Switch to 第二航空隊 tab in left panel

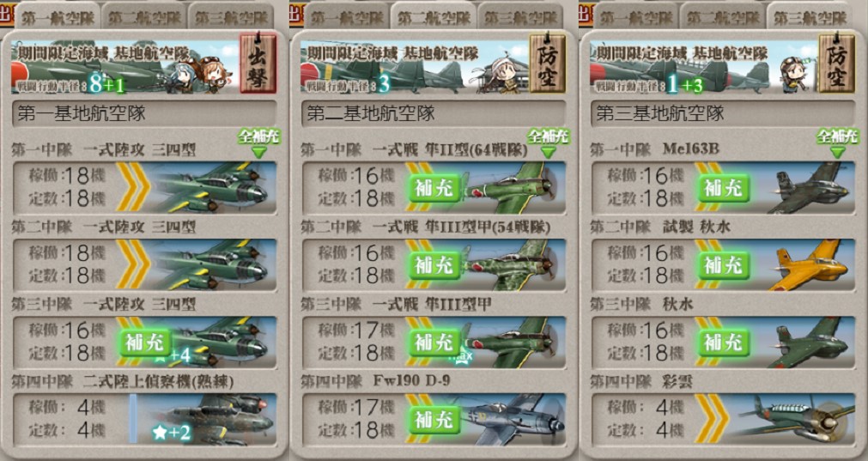144,16
